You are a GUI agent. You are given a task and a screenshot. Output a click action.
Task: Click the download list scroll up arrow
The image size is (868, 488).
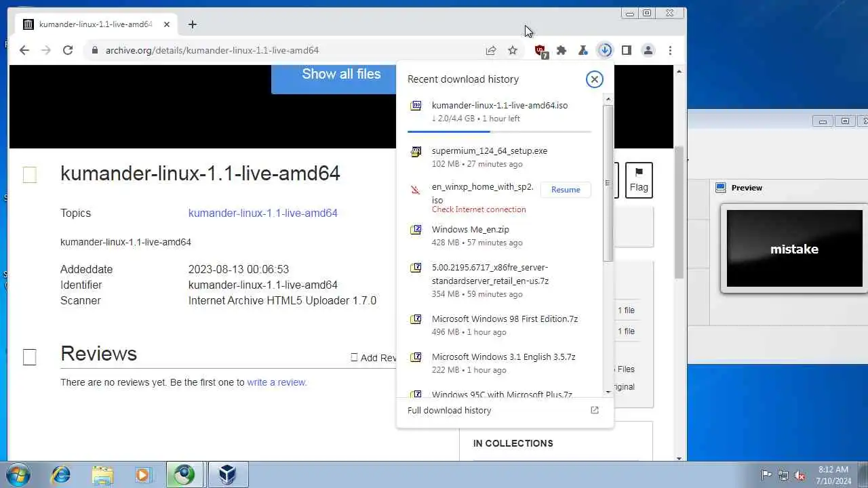[608, 100]
